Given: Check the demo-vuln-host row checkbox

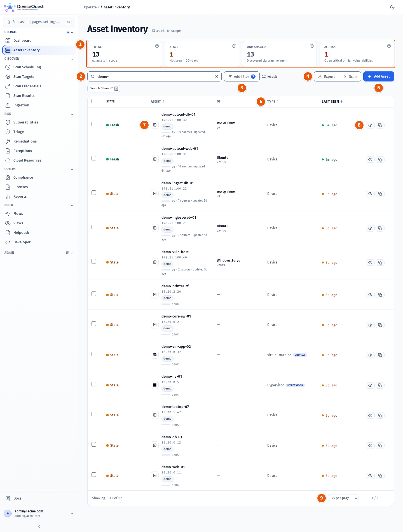Looking at the screenshot, I should [94, 261].
